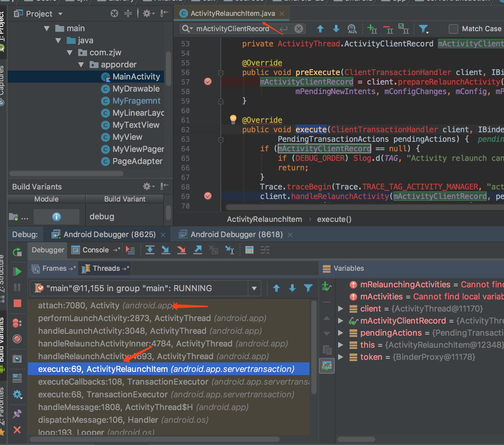
Task: Click the Step Over debugger icon
Action: (150, 250)
